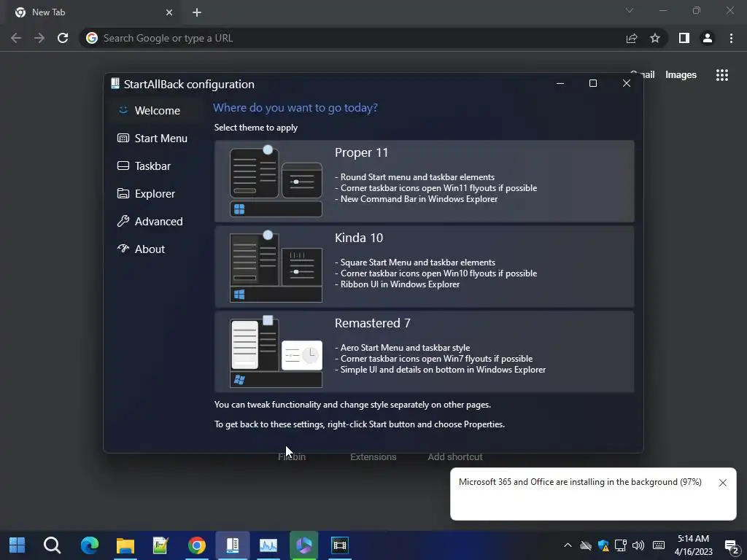Image resolution: width=747 pixels, height=560 pixels.
Task: Apply the Remastered 7 theme
Action: click(424, 351)
